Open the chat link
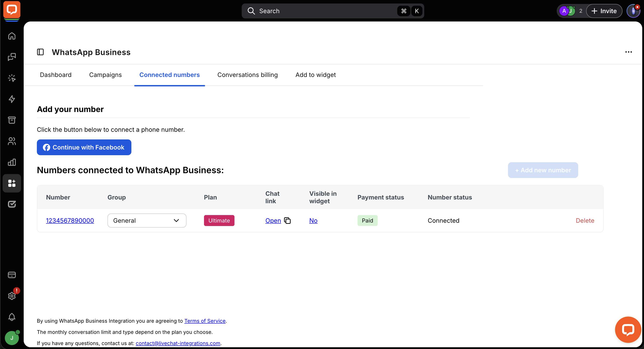 pos(273,221)
